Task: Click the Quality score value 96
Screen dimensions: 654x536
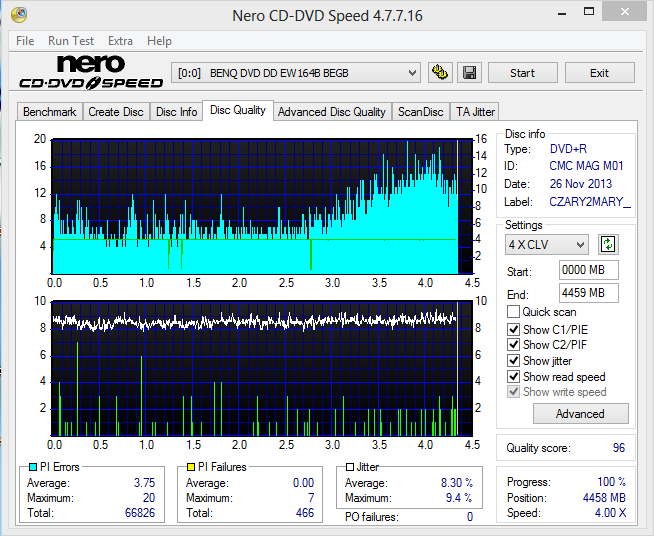Action: coord(619,448)
